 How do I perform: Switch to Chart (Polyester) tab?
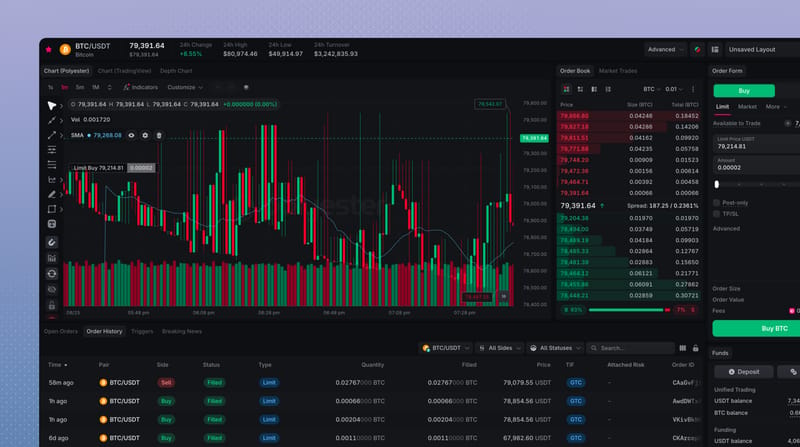pyautogui.click(x=66, y=71)
